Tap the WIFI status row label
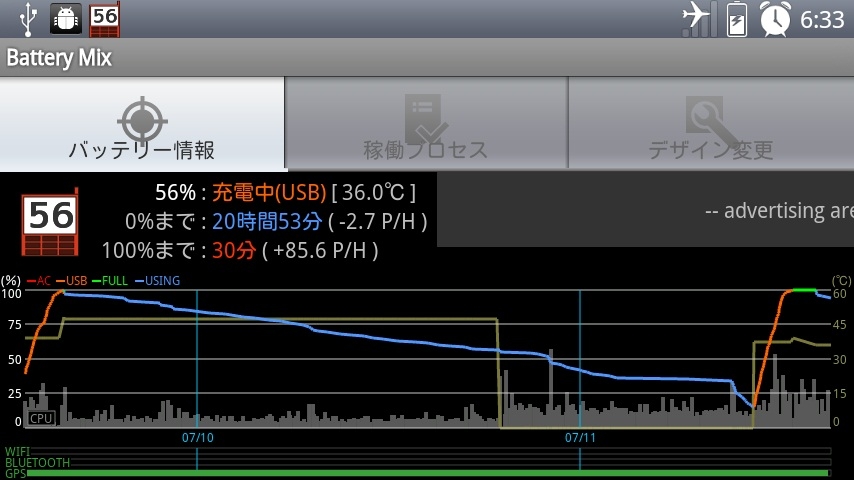854x480 pixels. 17,452
